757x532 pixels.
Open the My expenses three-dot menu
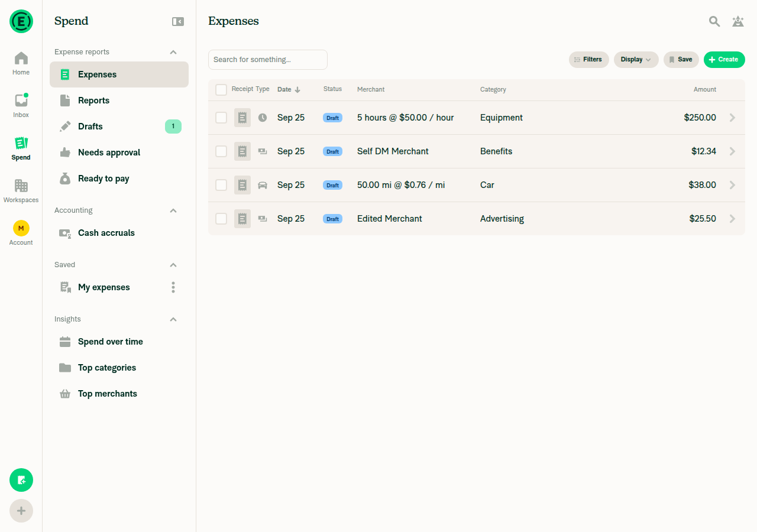[x=173, y=287]
